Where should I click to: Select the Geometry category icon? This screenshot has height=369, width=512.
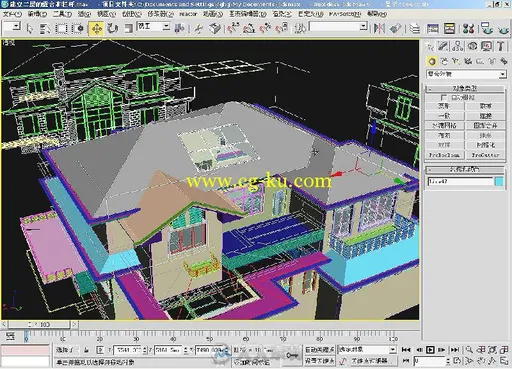pyautogui.click(x=432, y=61)
